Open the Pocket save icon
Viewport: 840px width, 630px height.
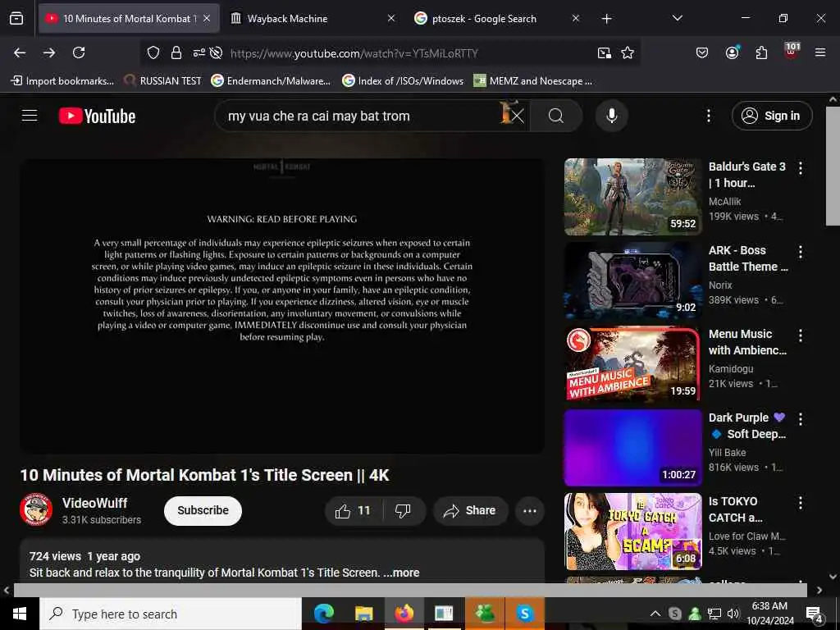702,52
